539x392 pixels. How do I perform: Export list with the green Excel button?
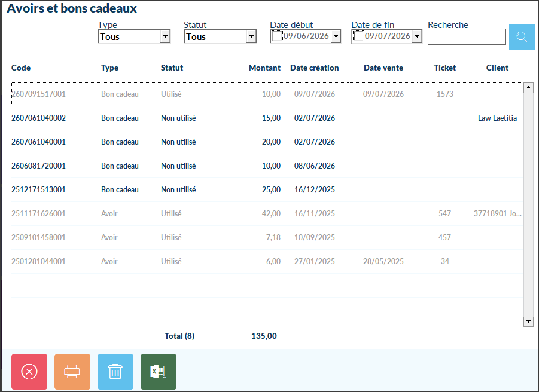[159, 372]
